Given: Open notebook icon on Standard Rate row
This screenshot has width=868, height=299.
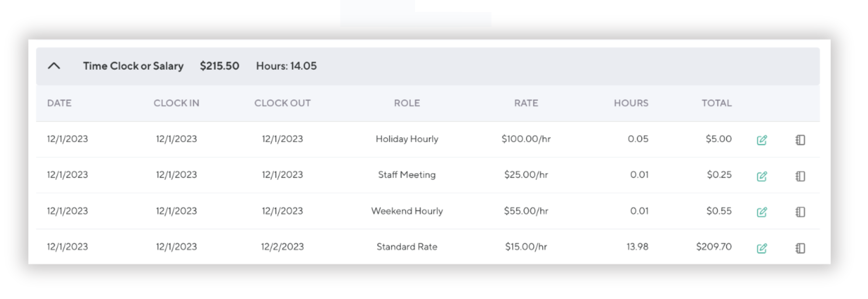Looking at the screenshot, I should click(800, 248).
